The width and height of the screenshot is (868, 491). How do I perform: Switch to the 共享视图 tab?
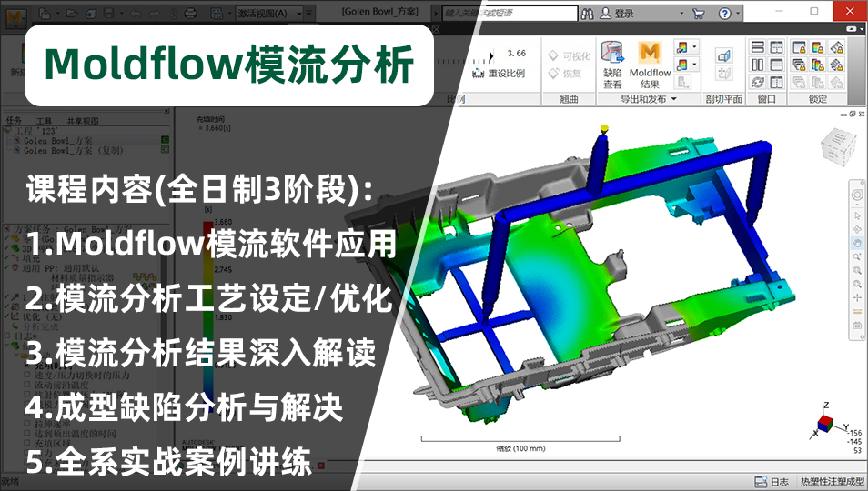pyautogui.click(x=83, y=121)
